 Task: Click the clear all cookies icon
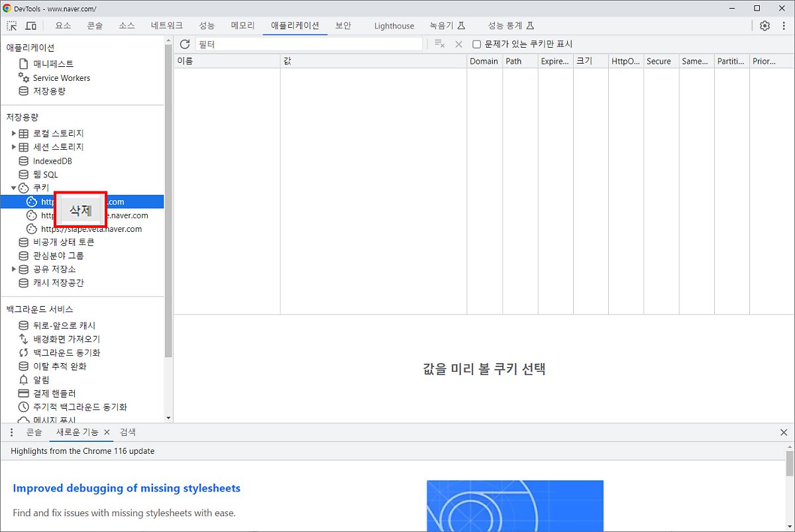(x=439, y=44)
